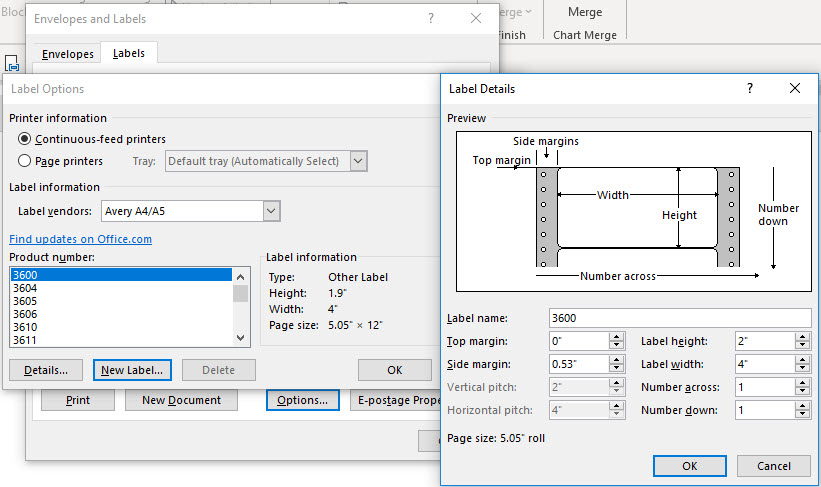Open E-postage Properties button

(x=396, y=400)
